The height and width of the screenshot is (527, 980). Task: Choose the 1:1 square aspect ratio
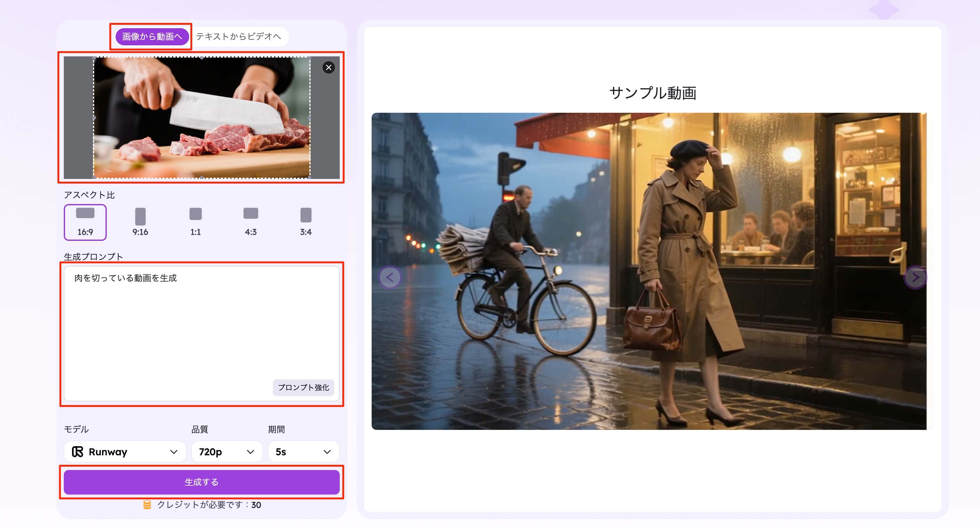tap(195, 222)
